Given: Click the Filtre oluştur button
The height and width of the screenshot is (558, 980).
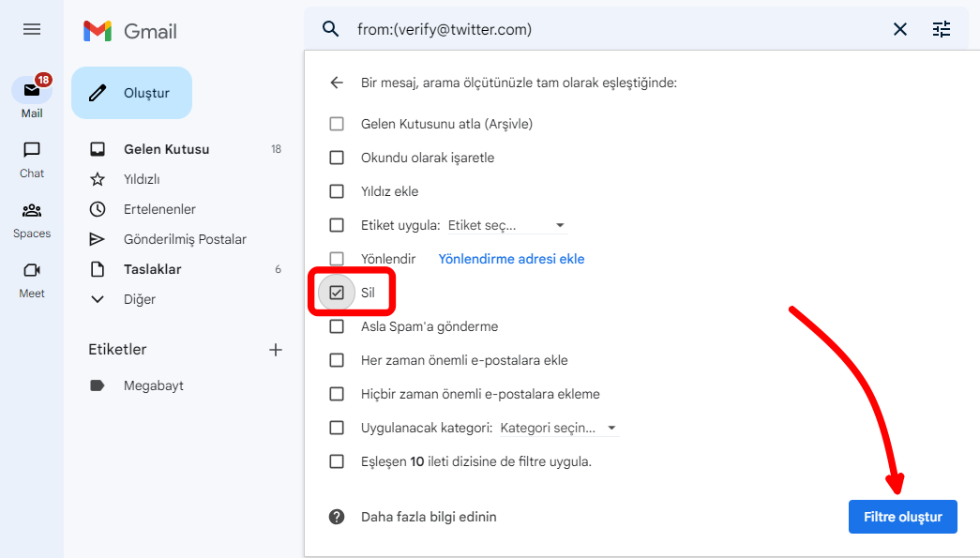Looking at the screenshot, I should pos(902,517).
